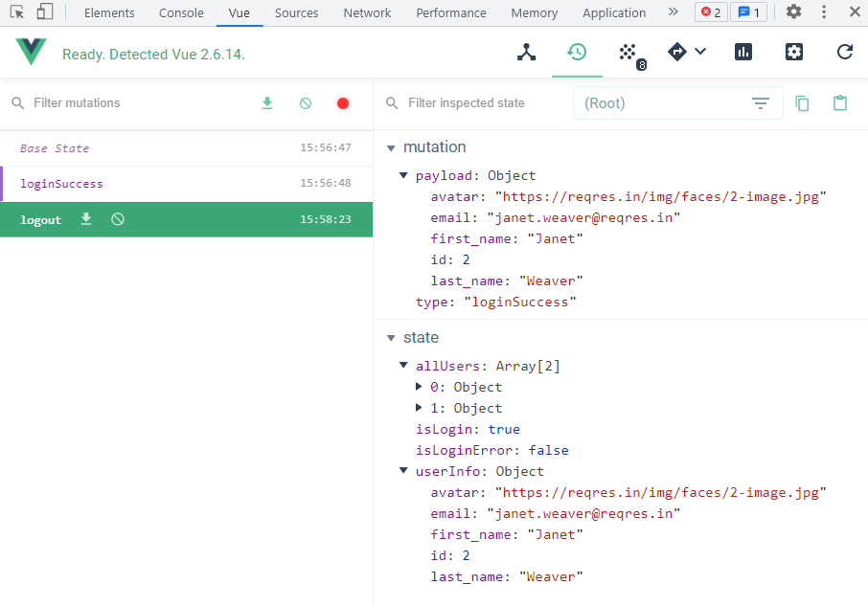868x606 pixels.
Task: Expand the Routing dropdown chevron
Action: pyautogui.click(x=700, y=52)
